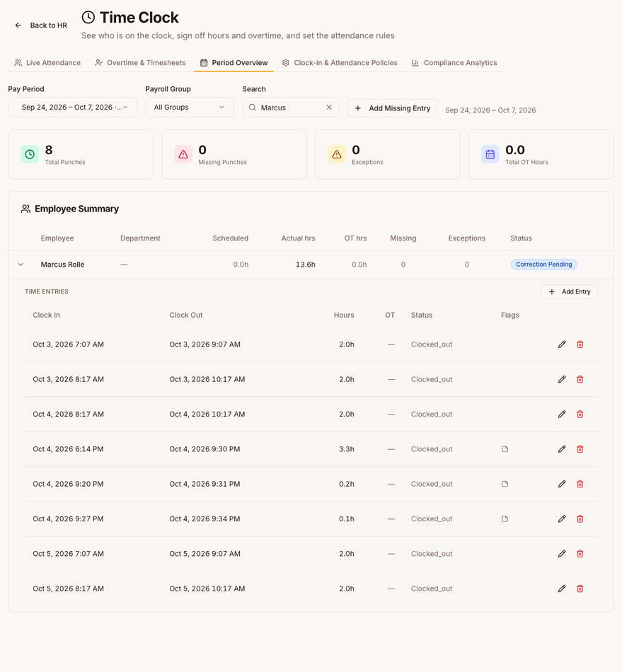Edit the Oct 4 9:20 PM entry
The height and width of the screenshot is (672, 622).
[562, 484]
